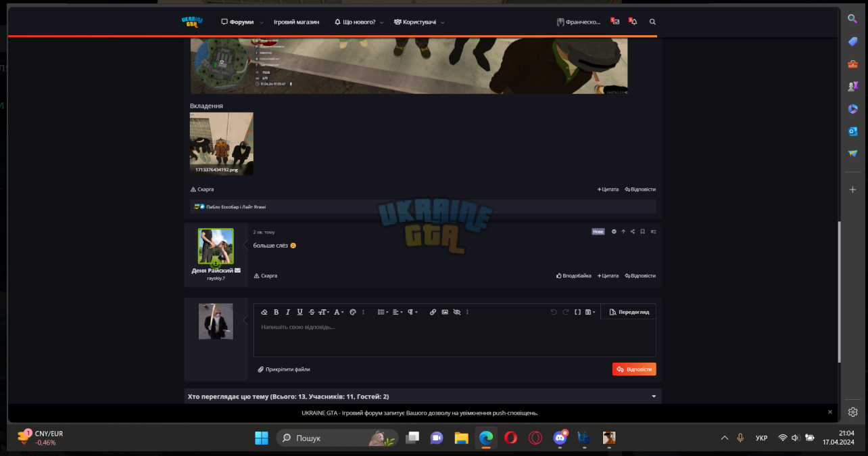The width and height of the screenshot is (868, 456).
Task: Open drafts save dropdown
Action: 590,312
